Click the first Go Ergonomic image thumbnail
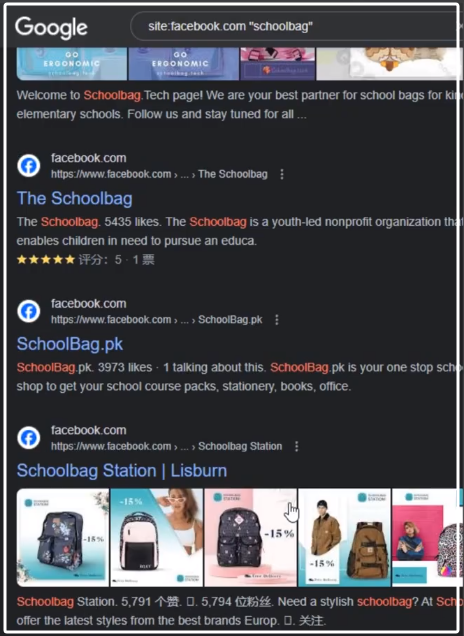The image size is (464, 636). tap(72, 64)
